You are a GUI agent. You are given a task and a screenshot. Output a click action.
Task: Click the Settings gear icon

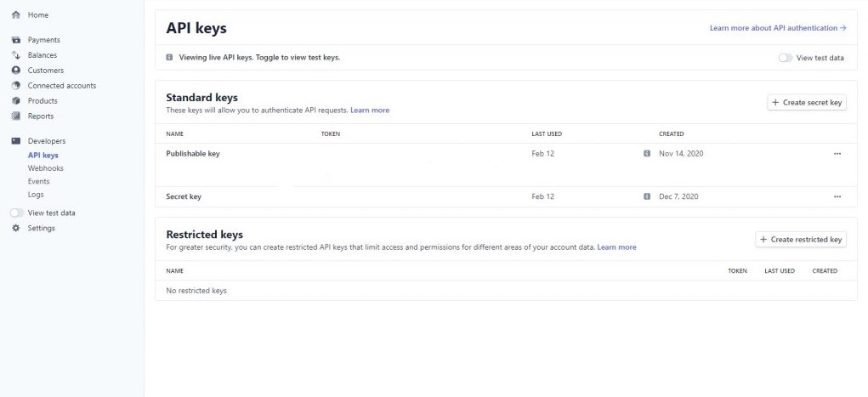click(16, 228)
